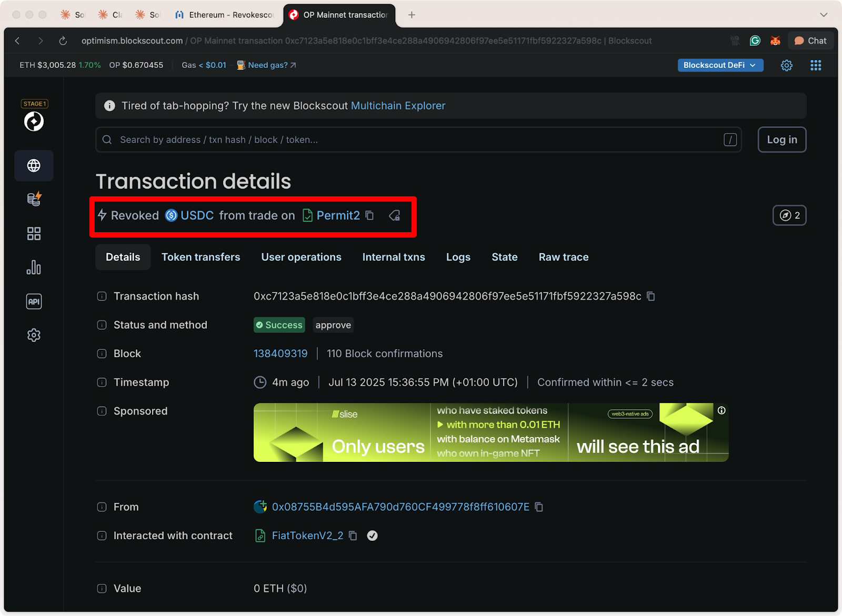842x616 pixels.
Task: Open the Charts & stats sidebar icon
Action: 34,267
